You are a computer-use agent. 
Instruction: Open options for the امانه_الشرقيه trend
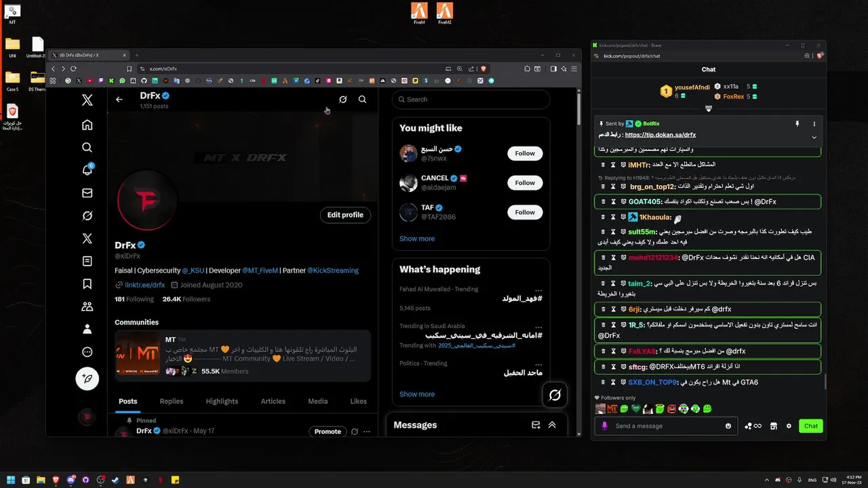(538, 327)
